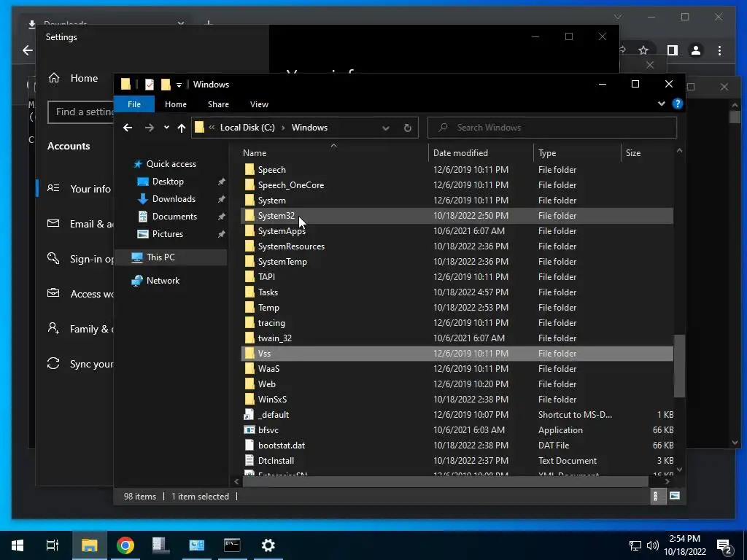Open the Home ribbon tab
Image resolution: width=747 pixels, height=560 pixels.
176,104
